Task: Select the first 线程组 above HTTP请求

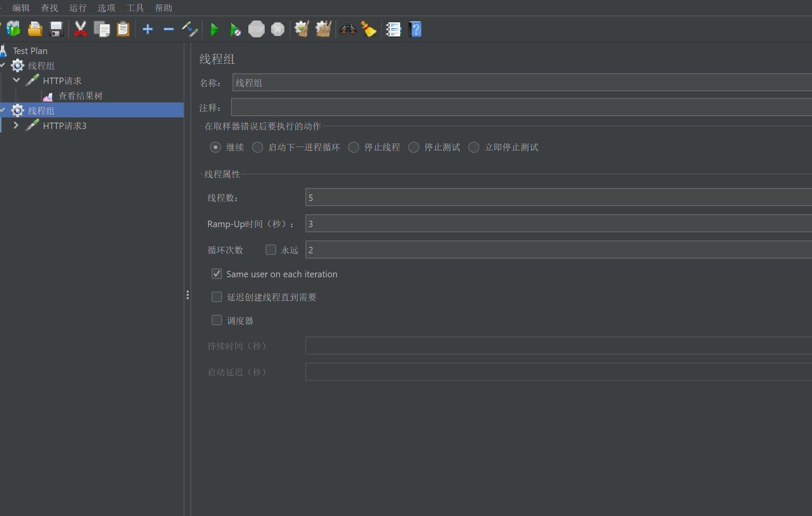Action: click(41, 66)
